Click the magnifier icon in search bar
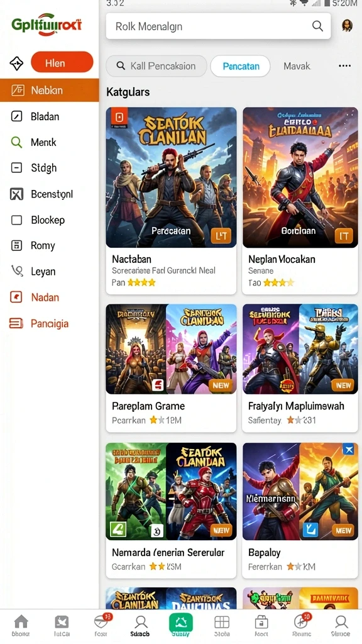The height and width of the screenshot is (644, 362). pyautogui.click(x=317, y=26)
